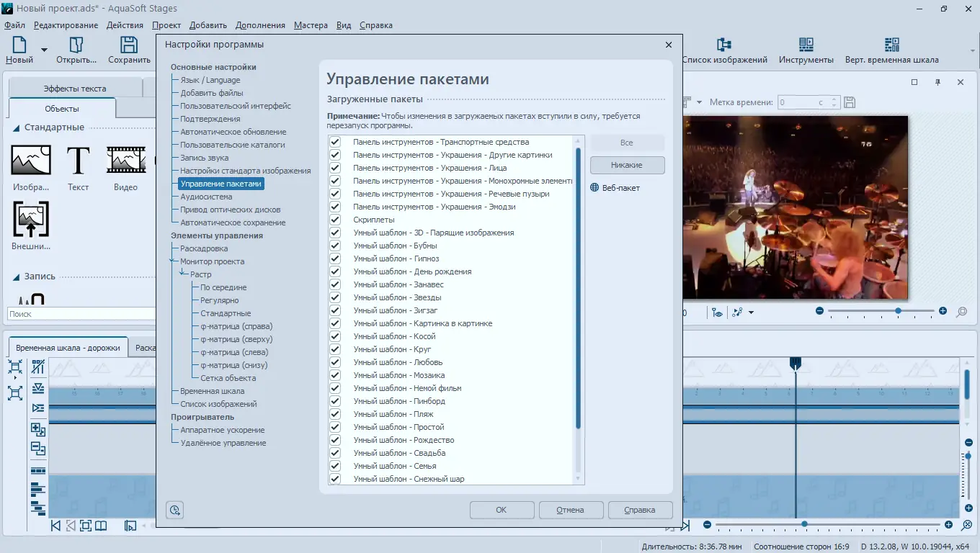Image resolution: width=980 pixels, height=553 pixels.
Task: Click the zoom-out minus icon of horizontal timeline zoom
Action: point(708,525)
